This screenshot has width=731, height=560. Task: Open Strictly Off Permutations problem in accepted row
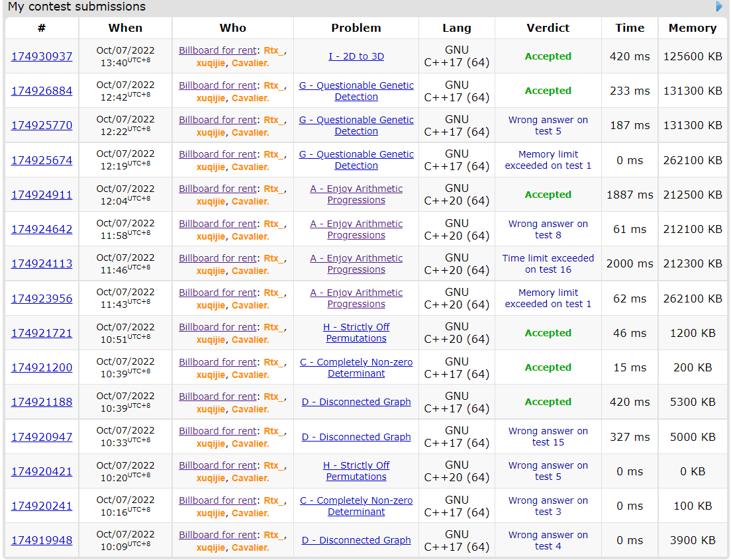(x=356, y=333)
